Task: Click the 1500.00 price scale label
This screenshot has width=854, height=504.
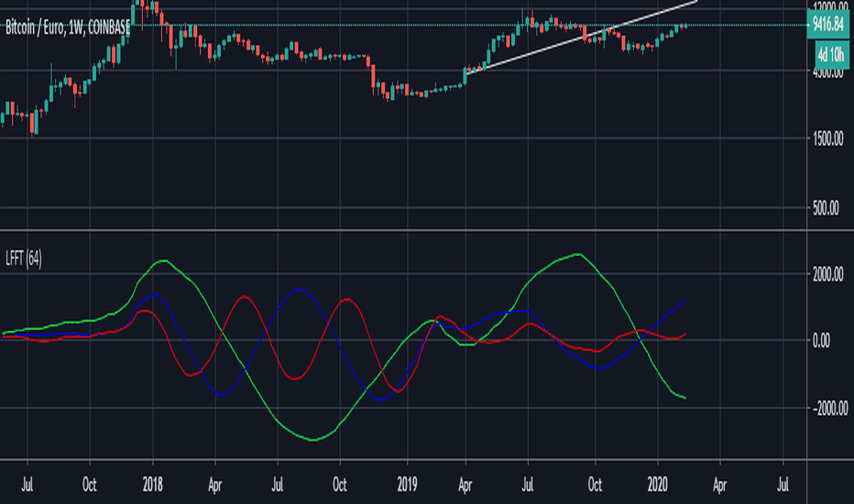Action: 827,138
